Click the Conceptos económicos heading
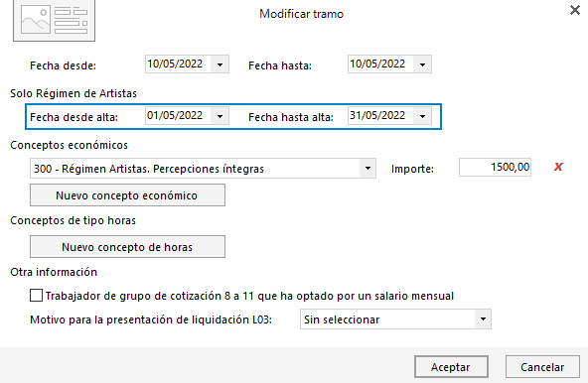 (x=69, y=145)
